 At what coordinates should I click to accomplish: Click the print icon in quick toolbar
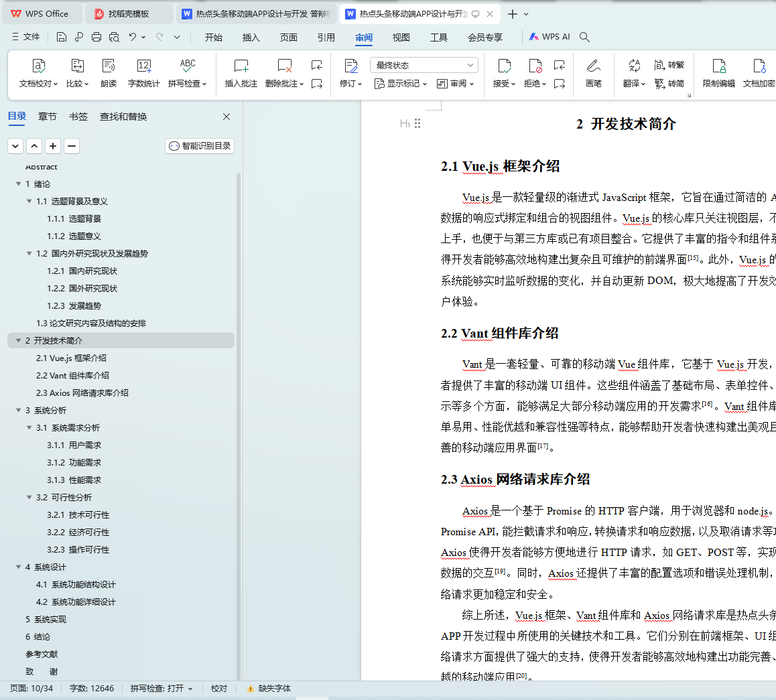96,37
